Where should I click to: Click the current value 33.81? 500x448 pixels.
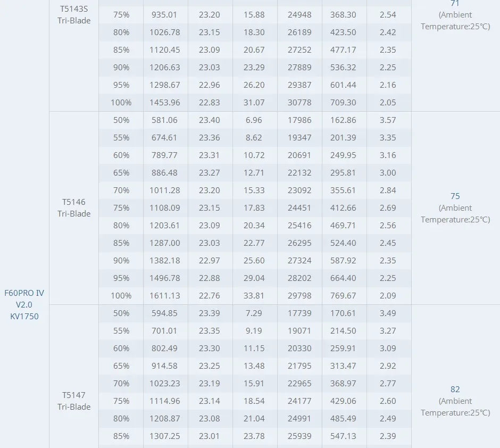[254, 295]
